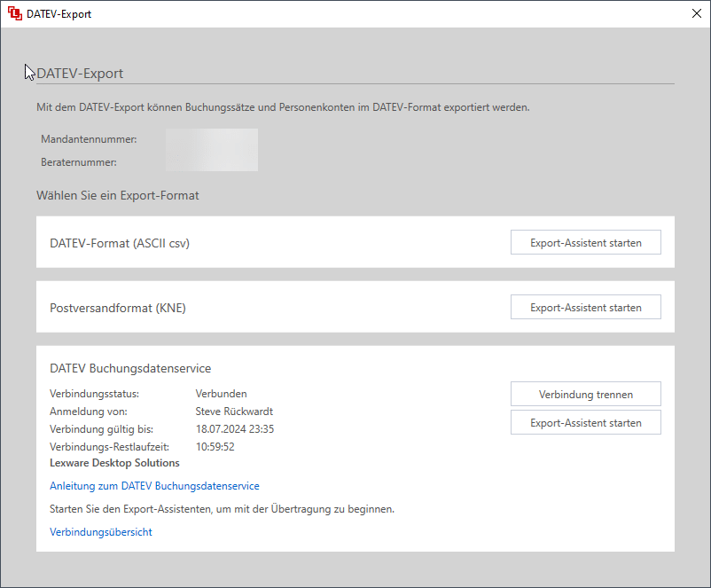Start export assistant for Postversandformat (KNE)

tap(585, 307)
